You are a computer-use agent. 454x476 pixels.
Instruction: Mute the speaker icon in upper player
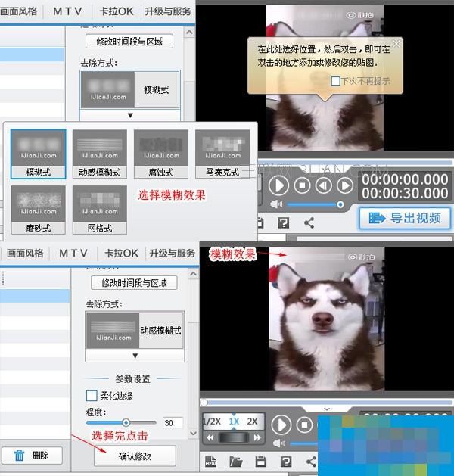(x=276, y=204)
